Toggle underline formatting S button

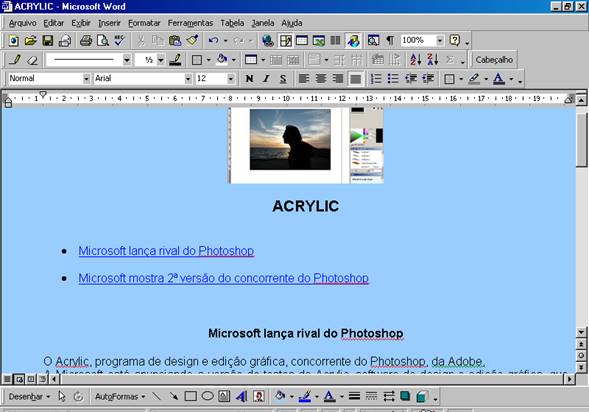pos(283,78)
